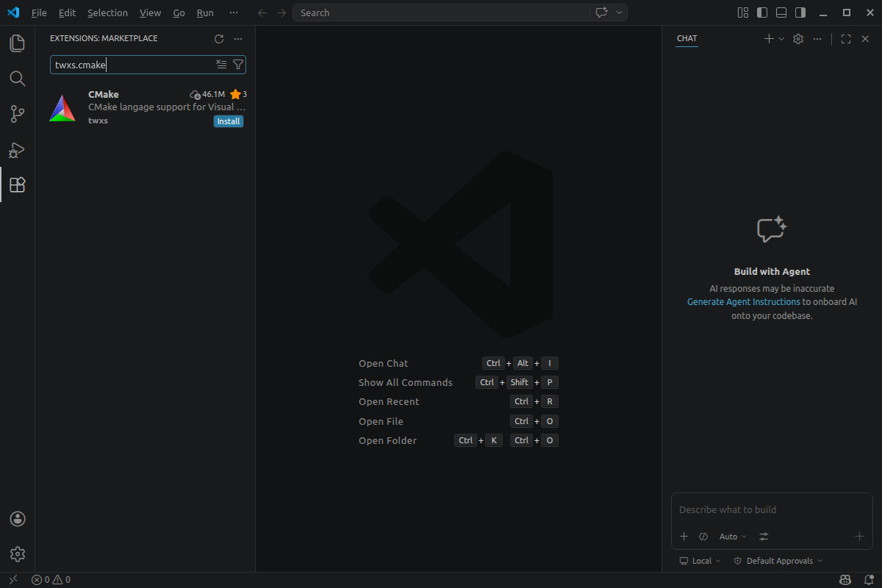Select the agent mode icon in chat input
The height and width of the screenshot is (588, 882).
click(x=703, y=537)
